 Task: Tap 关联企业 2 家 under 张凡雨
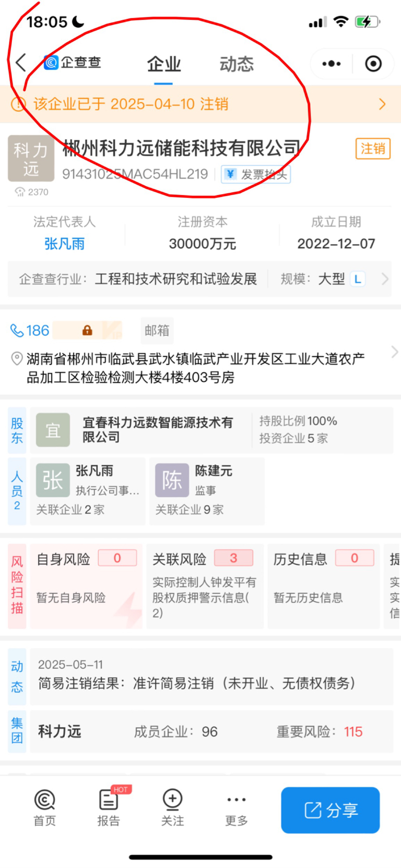click(70, 510)
